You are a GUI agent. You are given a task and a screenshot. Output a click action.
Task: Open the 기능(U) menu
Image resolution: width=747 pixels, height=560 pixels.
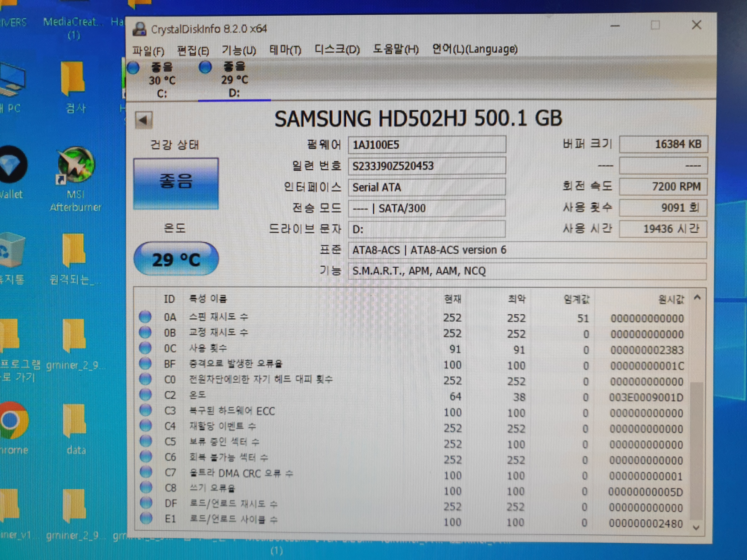point(239,51)
